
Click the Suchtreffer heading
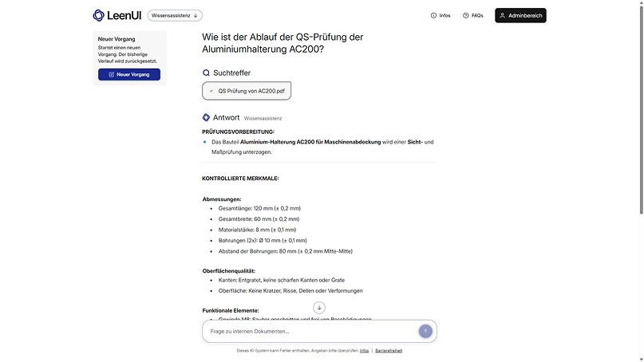231,73
